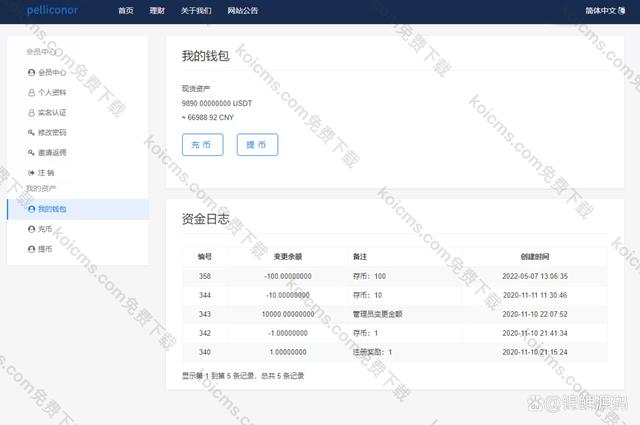Click the remark 存币：10

368,295
